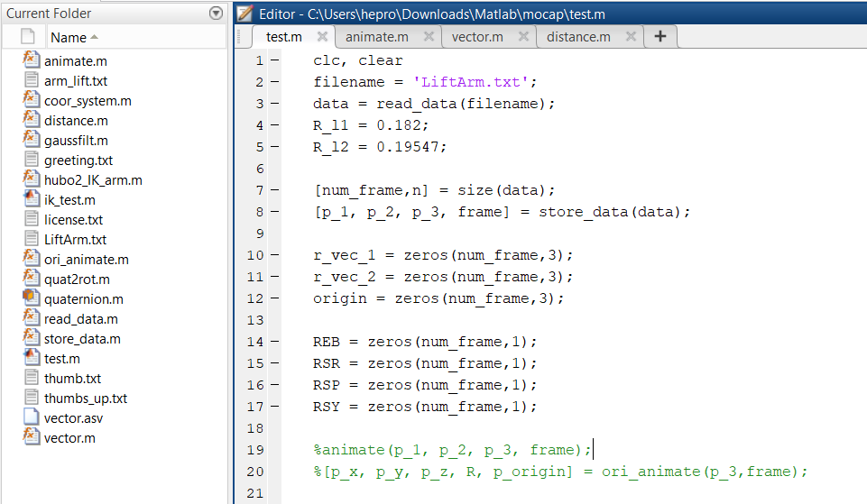Click the quaternion.m class file icon
867x504 pixels.
32,298
